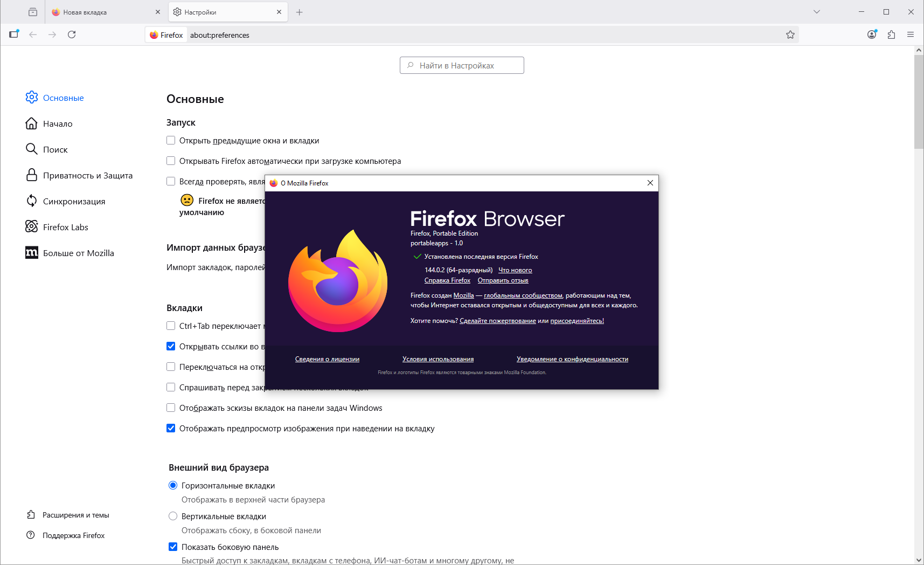The width and height of the screenshot is (924, 565).
Task: Open the Что нового link
Action: pyautogui.click(x=515, y=270)
